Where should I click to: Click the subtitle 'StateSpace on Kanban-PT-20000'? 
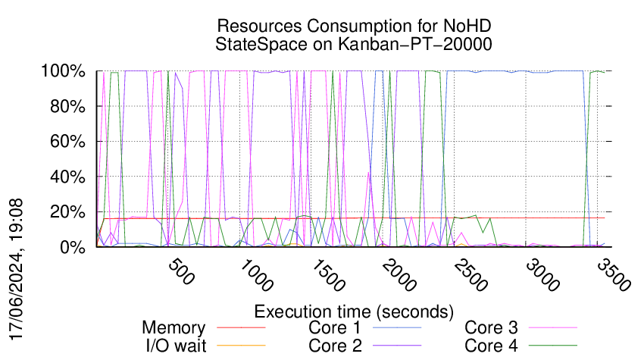click(354, 44)
